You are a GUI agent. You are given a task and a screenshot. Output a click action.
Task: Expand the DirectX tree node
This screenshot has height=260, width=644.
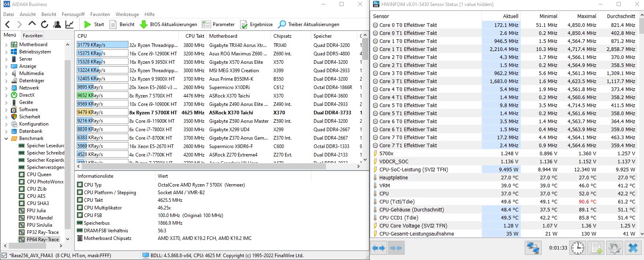click(x=6, y=95)
